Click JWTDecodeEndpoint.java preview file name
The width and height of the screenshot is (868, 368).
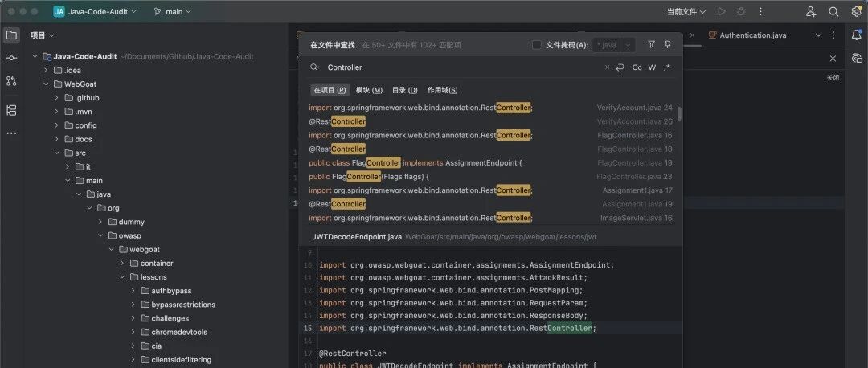[357, 237]
